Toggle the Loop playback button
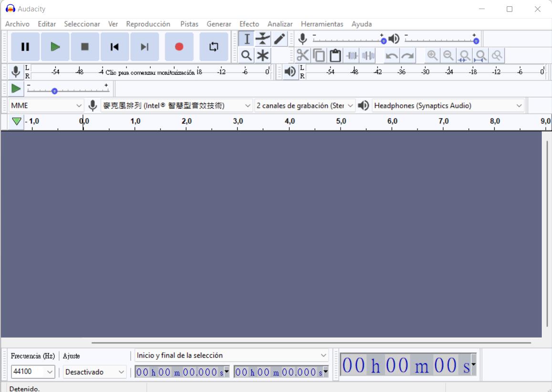Screen dimensions: 552x392 [x=214, y=47]
